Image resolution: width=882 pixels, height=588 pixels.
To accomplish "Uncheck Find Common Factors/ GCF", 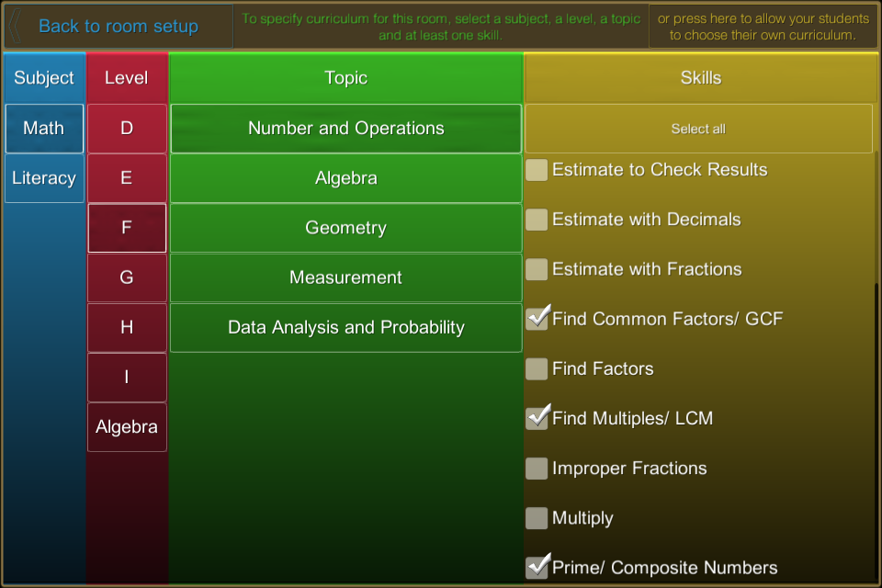I will (537, 319).
